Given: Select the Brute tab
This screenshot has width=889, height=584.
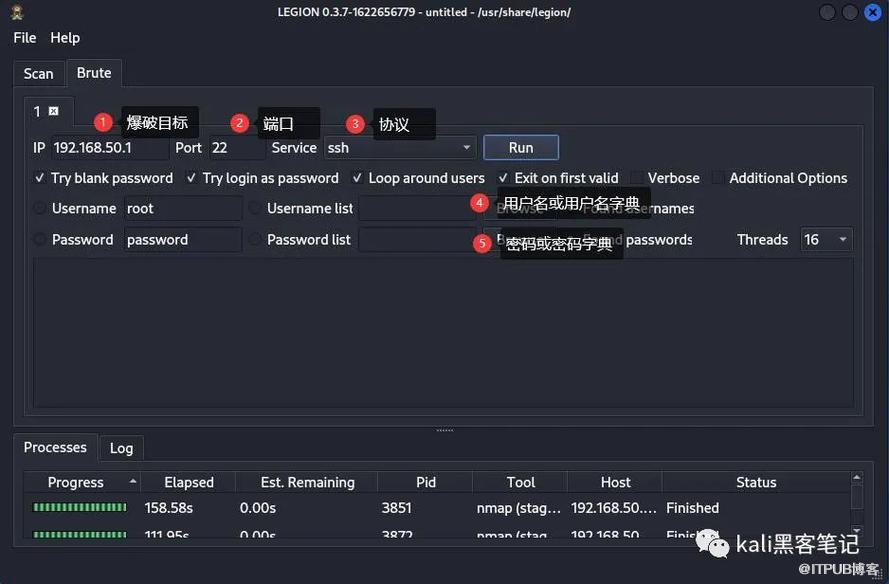Looking at the screenshot, I should coord(94,73).
